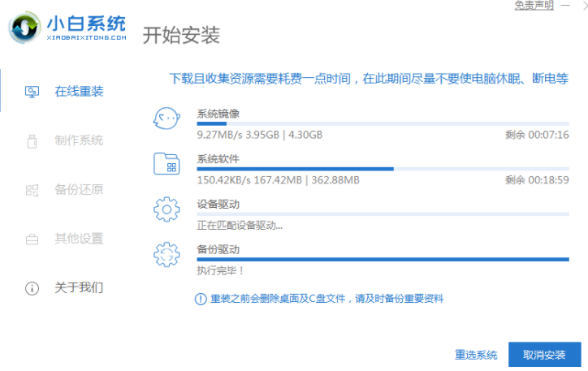588x371 pixels.
Task: Click the 备份还原 grid icon
Action: [32, 190]
